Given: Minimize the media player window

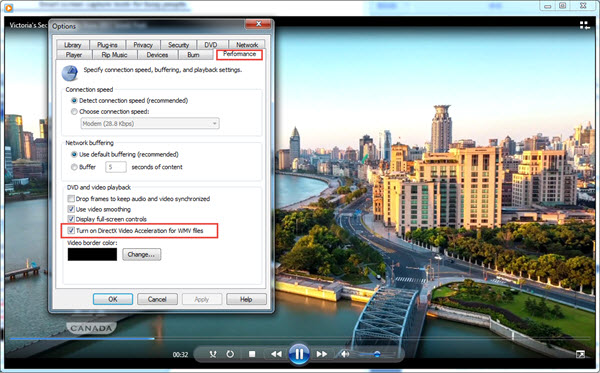Looking at the screenshot, I should click(548, 6).
